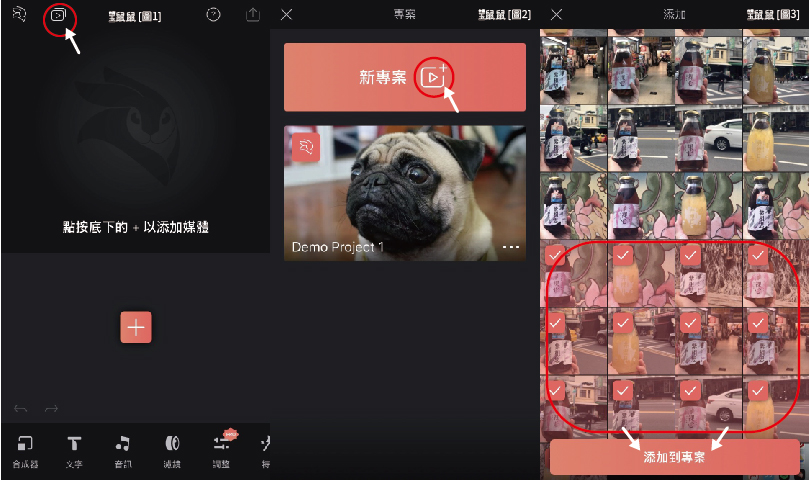Image resolution: width=809 pixels, height=481 pixels.
Task: Open the 調整 adjust tool
Action: (221, 451)
